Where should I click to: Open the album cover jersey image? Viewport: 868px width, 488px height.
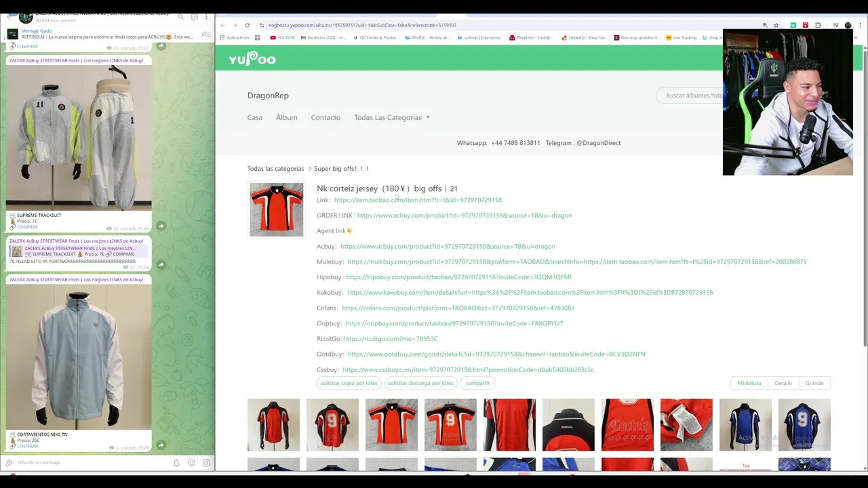[x=277, y=209]
